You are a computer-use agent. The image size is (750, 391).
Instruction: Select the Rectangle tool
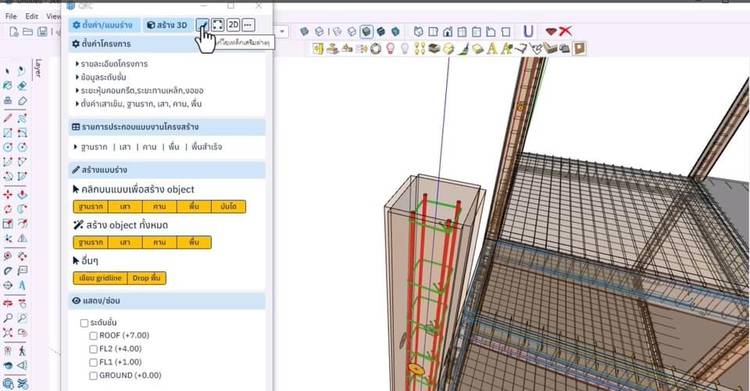pos(8,133)
